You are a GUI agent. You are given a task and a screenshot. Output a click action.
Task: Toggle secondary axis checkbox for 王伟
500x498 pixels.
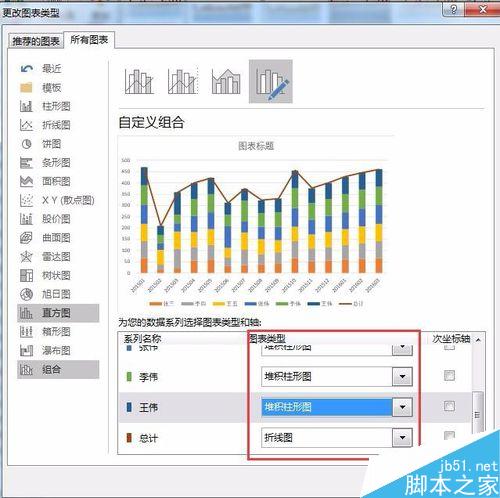(449, 406)
